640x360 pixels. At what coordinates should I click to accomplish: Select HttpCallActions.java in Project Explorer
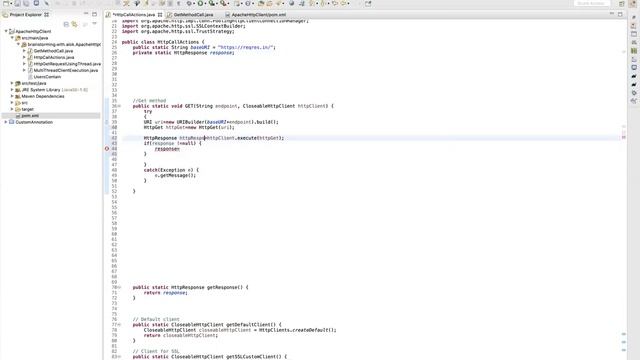coord(54,58)
